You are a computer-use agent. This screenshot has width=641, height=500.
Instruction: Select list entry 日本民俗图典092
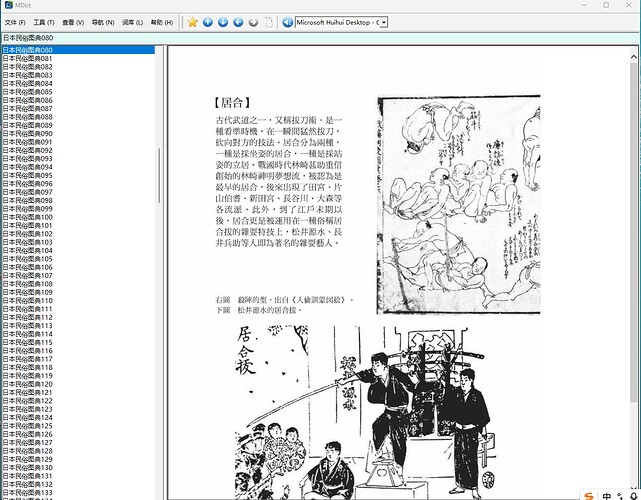(x=78, y=150)
